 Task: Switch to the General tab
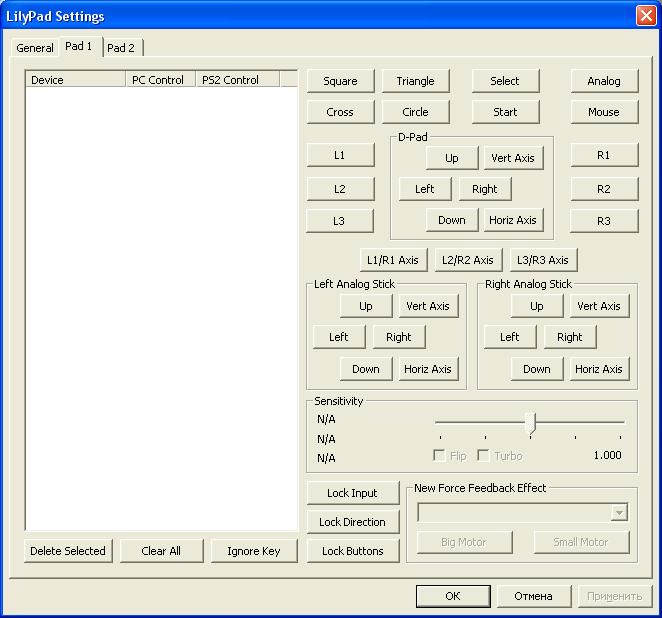(x=35, y=48)
